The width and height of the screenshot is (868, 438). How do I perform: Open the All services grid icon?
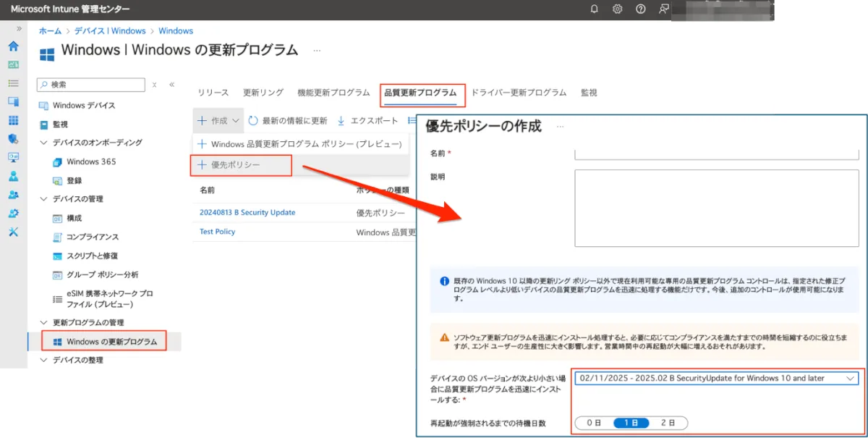[13, 120]
